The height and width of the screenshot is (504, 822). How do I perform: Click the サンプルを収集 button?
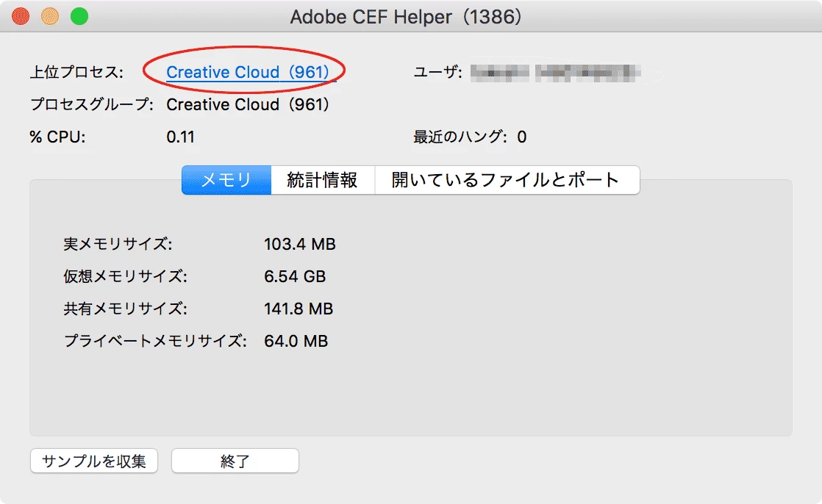click(x=94, y=461)
